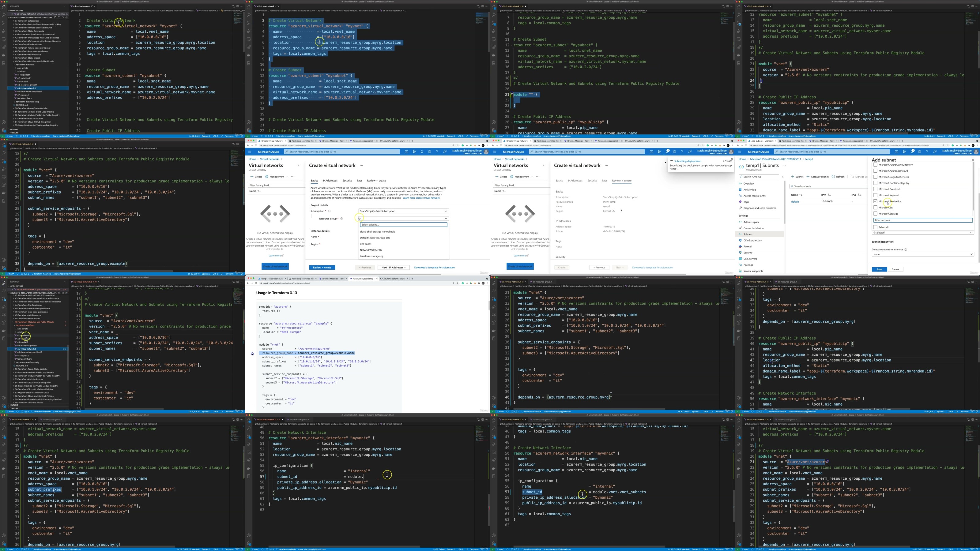The width and height of the screenshot is (980, 551).
Task: Check the Microsoft.Sql service endpoint
Action: click(x=875, y=207)
